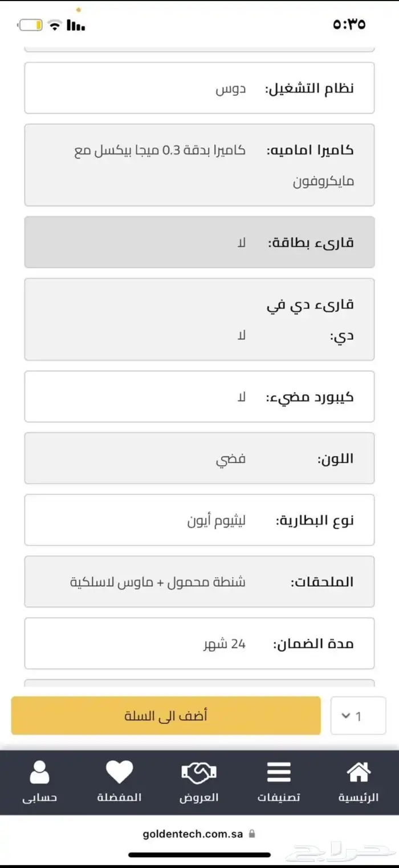Tap the battery indicator icon
This screenshot has width=399, height=868.
[x=29, y=25]
